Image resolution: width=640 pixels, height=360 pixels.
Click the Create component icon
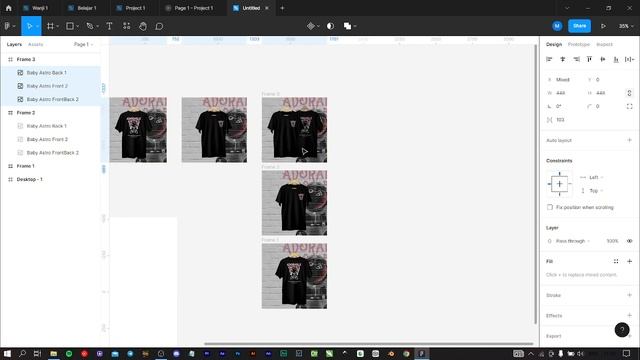click(x=311, y=26)
